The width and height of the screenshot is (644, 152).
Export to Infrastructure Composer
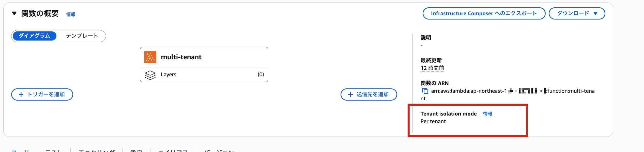tap(484, 13)
